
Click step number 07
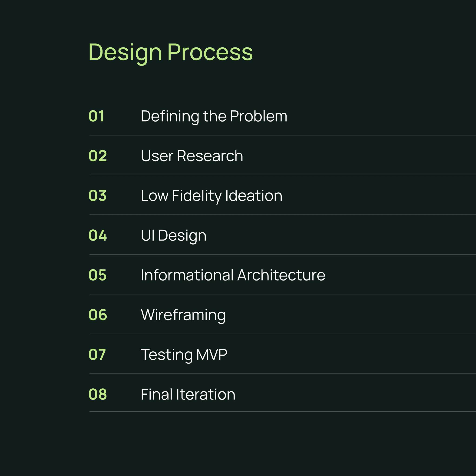[97, 354]
